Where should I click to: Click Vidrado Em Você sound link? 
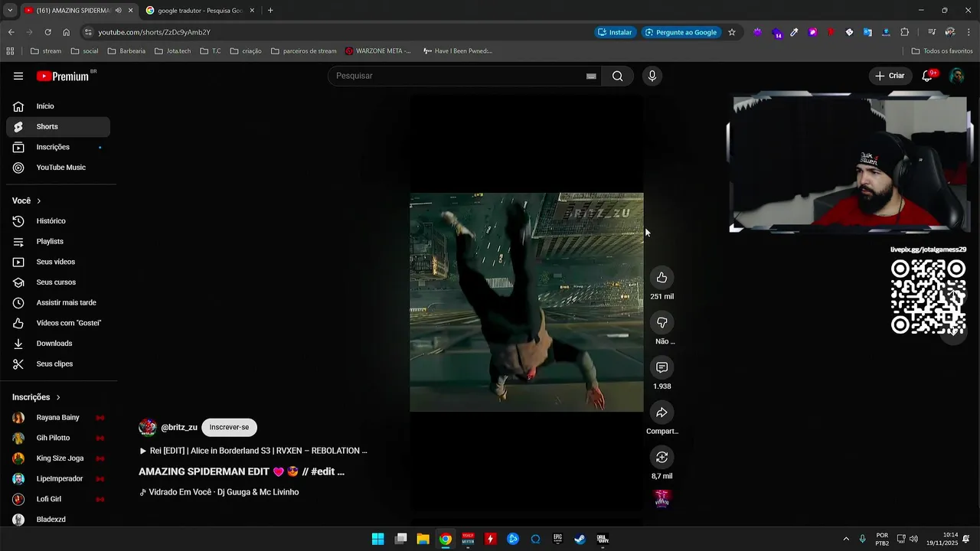coord(219,492)
